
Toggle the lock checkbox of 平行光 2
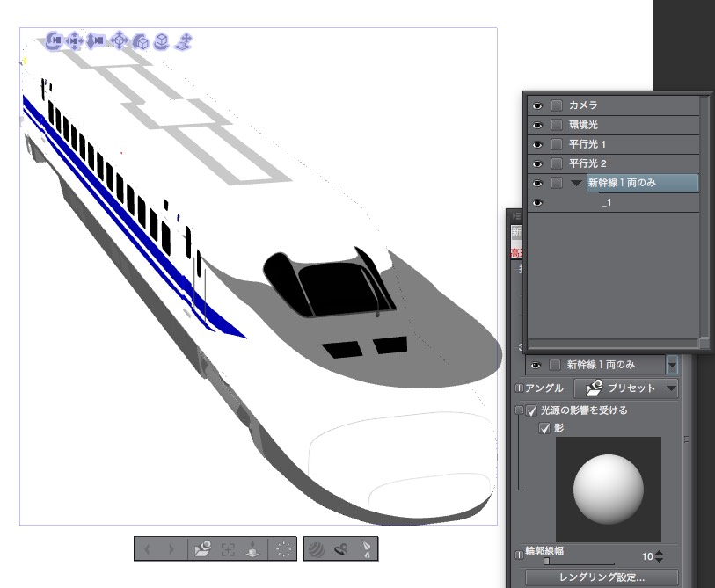(x=557, y=163)
